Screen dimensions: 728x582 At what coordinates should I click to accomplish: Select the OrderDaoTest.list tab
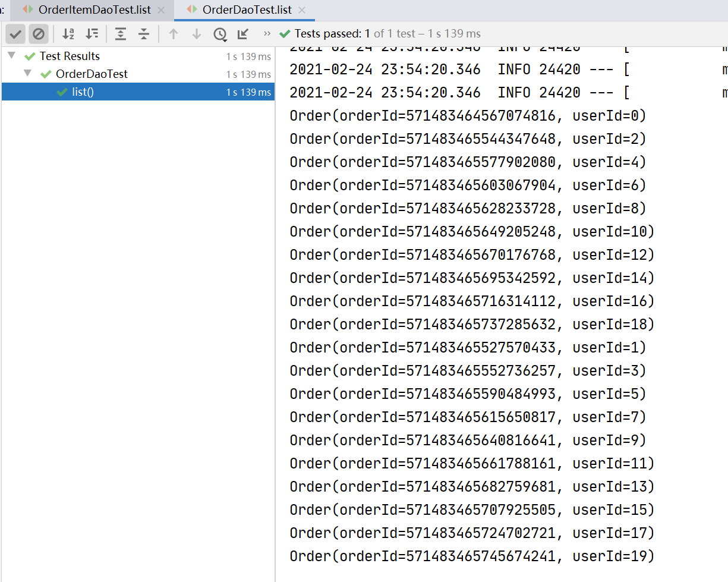point(247,10)
